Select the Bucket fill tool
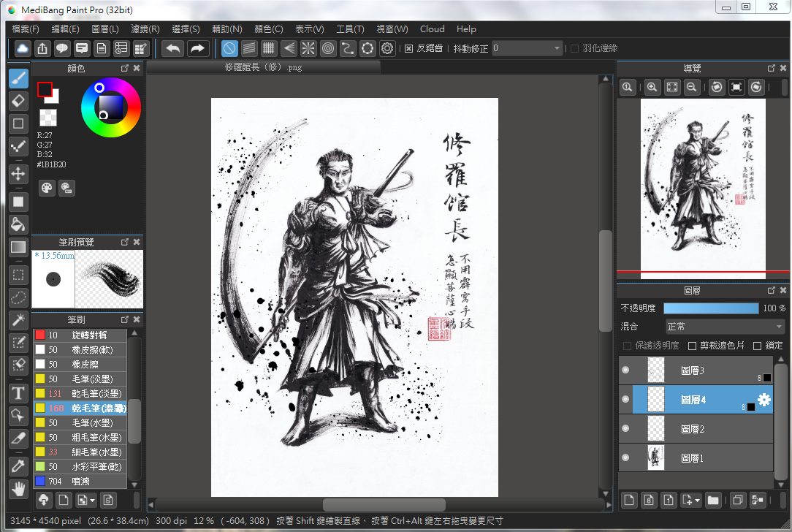The width and height of the screenshot is (792, 532). coord(18,224)
